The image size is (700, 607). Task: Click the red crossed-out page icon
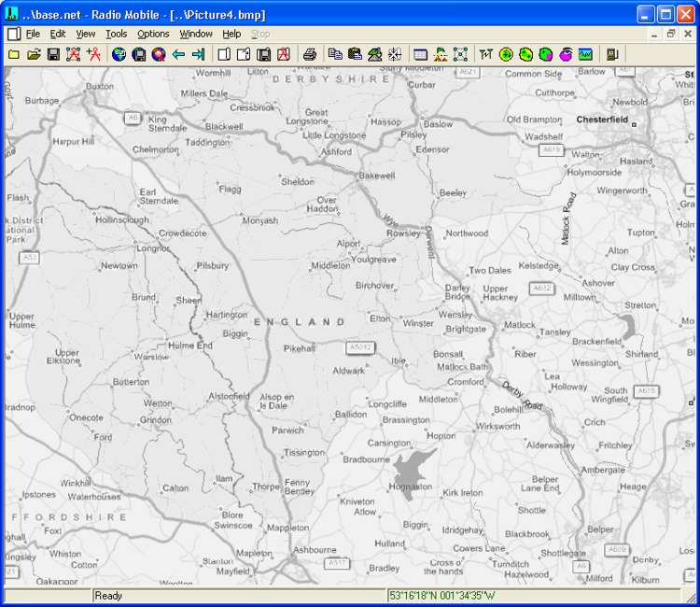[x=284, y=54]
